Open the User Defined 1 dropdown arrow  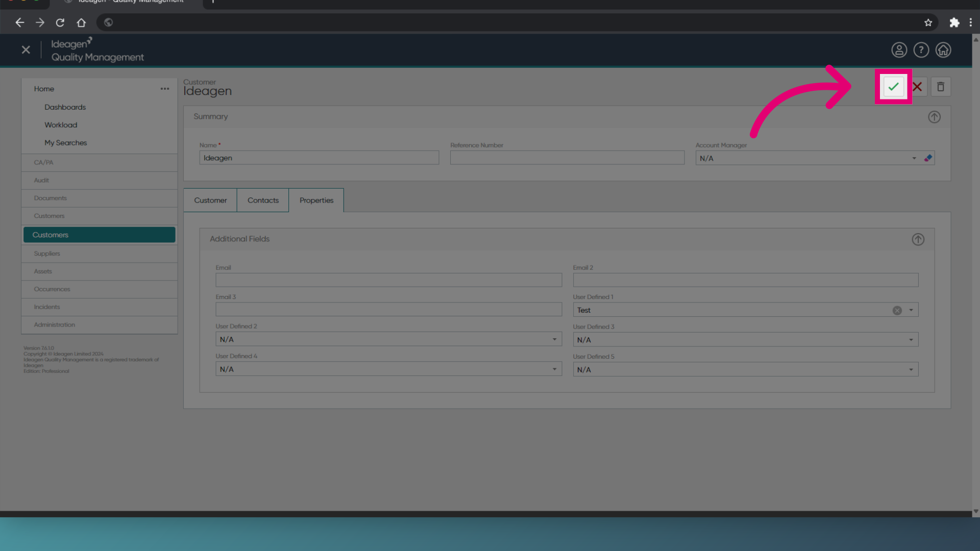pos(911,310)
